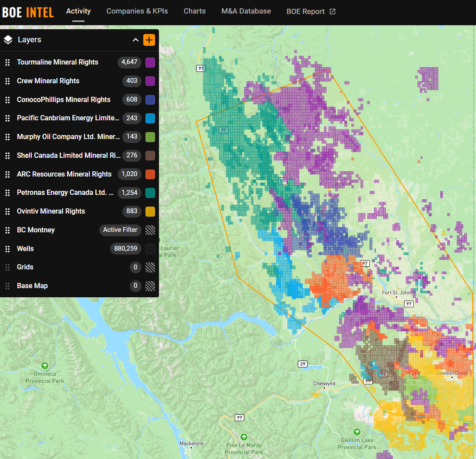Grab Pacific Canbriam Energy drag handle
476x459 pixels.
[7, 118]
